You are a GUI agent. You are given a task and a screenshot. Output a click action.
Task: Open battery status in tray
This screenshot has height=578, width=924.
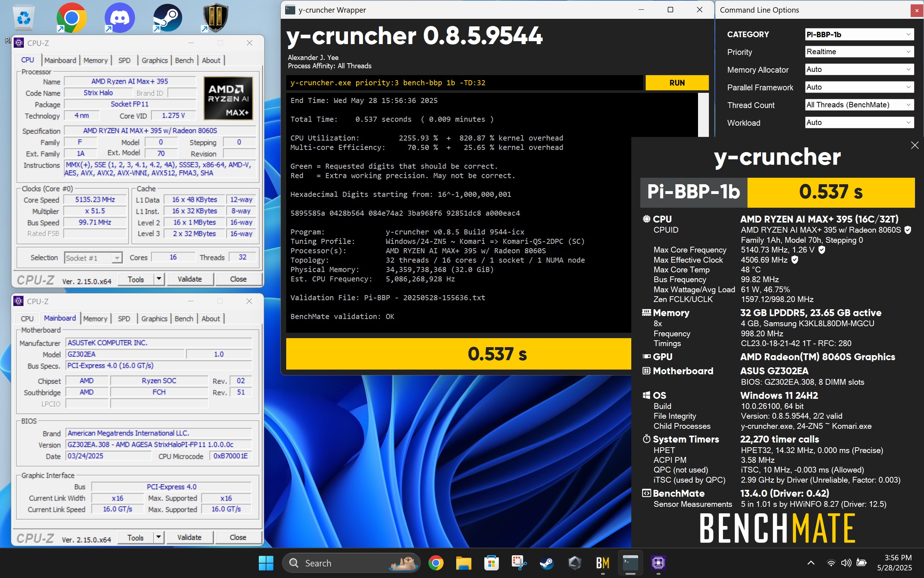(x=862, y=563)
